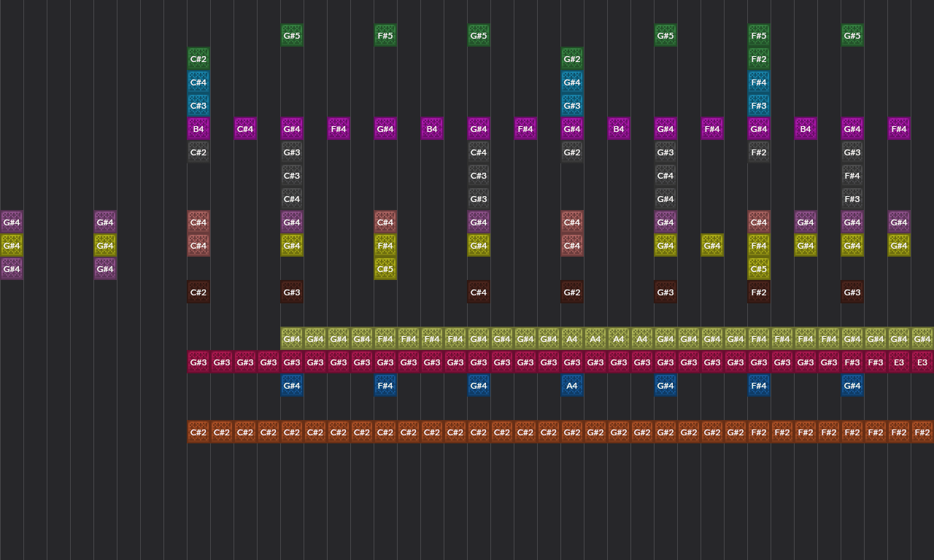Viewport: 934px width, 560px height.
Task: Select the dark brown C#2 note
Action: pyautogui.click(x=198, y=292)
